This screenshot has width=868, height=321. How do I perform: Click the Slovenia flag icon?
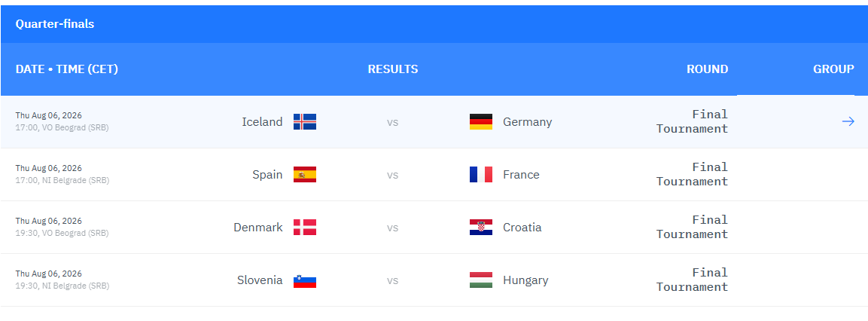coord(304,280)
